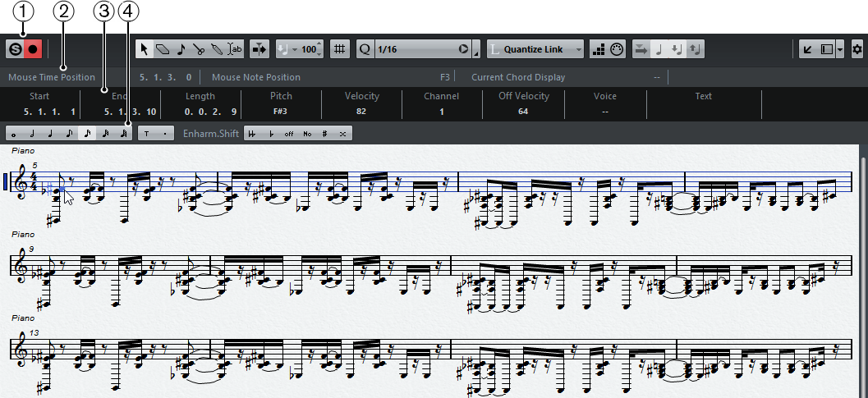Select the Object Selection arrow tool
868x398 pixels.
tap(145, 49)
